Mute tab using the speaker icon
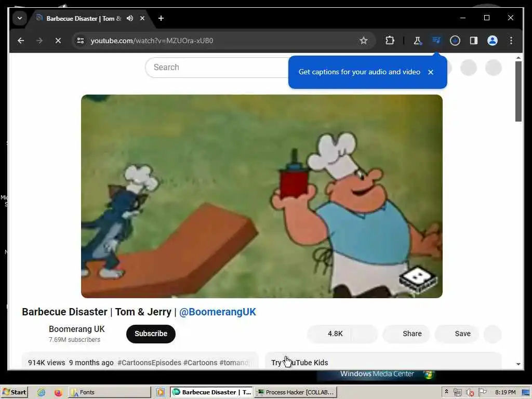 [x=129, y=18]
